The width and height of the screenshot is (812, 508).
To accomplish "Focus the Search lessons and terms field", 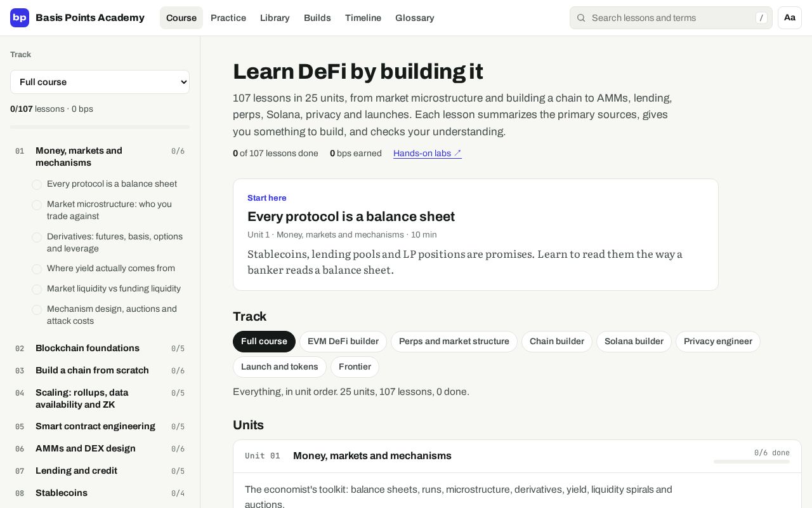I will [671, 18].
